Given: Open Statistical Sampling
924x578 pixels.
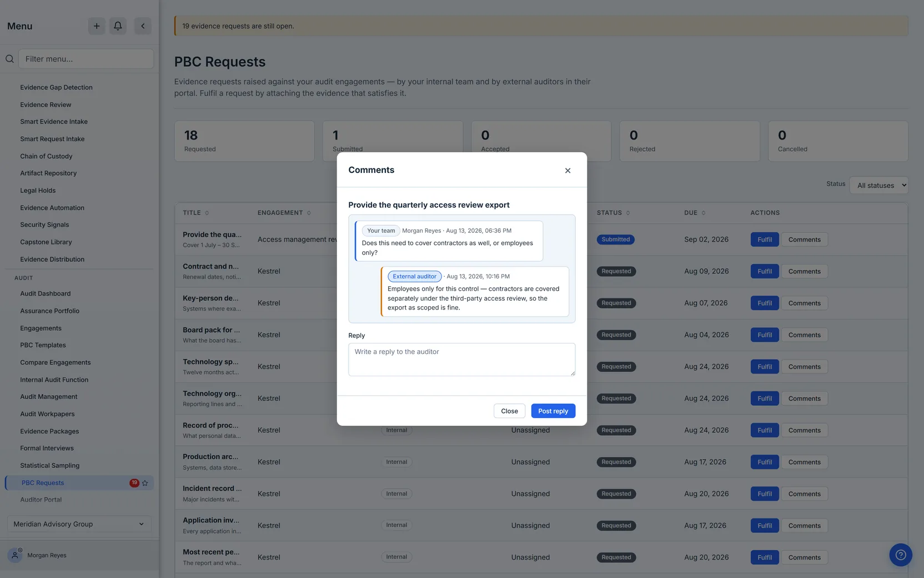Looking at the screenshot, I should pyautogui.click(x=49, y=466).
